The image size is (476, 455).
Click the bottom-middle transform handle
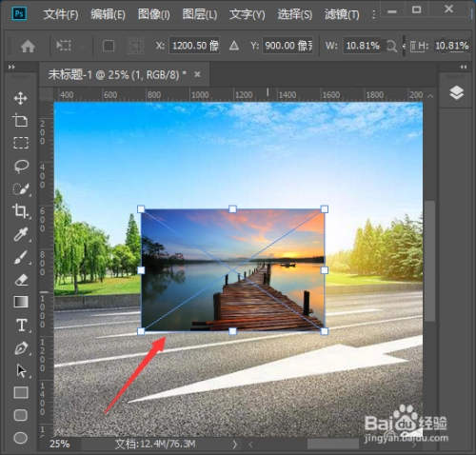[x=232, y=331]
